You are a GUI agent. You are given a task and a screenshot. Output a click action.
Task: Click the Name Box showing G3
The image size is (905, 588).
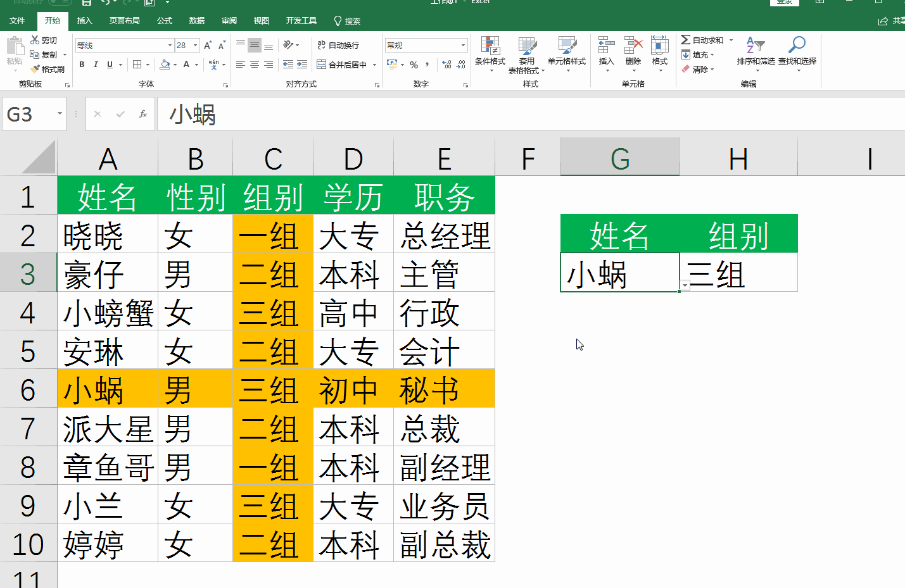click(34, 114)
